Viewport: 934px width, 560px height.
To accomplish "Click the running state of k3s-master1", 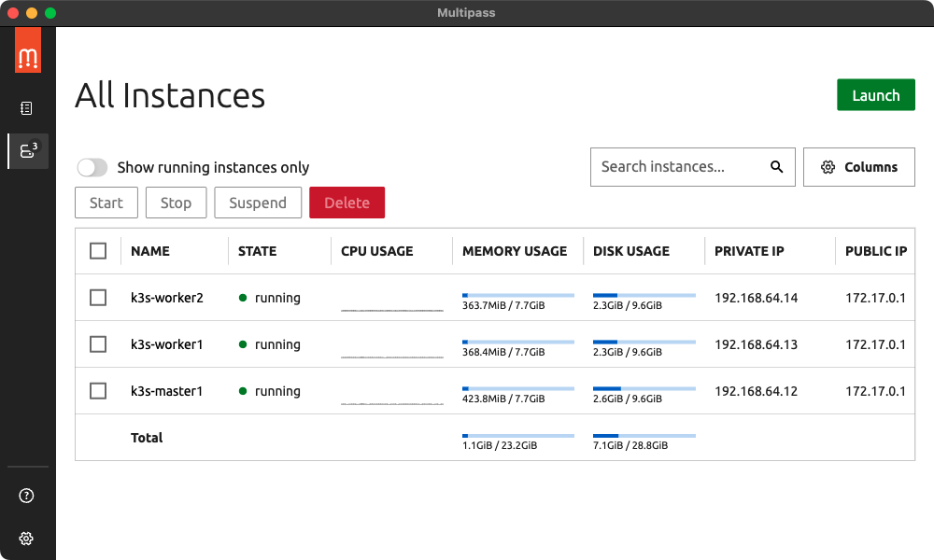I will tap(269, 391).
